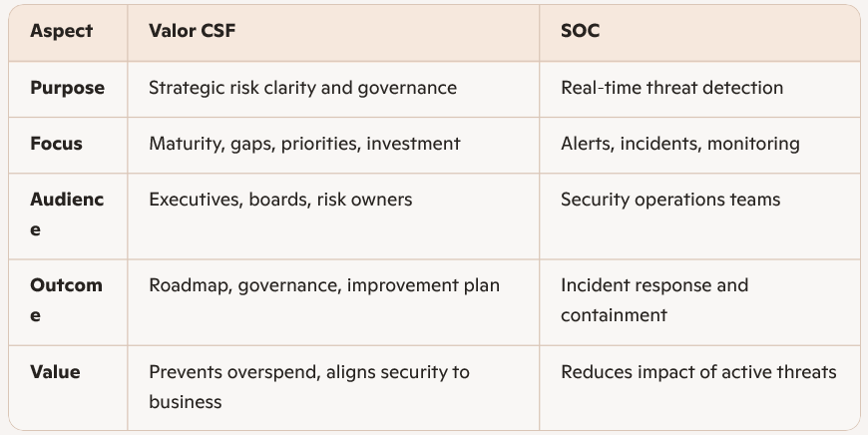Click the Aspect column header
The image size is (868, 435).
(61, 31)
